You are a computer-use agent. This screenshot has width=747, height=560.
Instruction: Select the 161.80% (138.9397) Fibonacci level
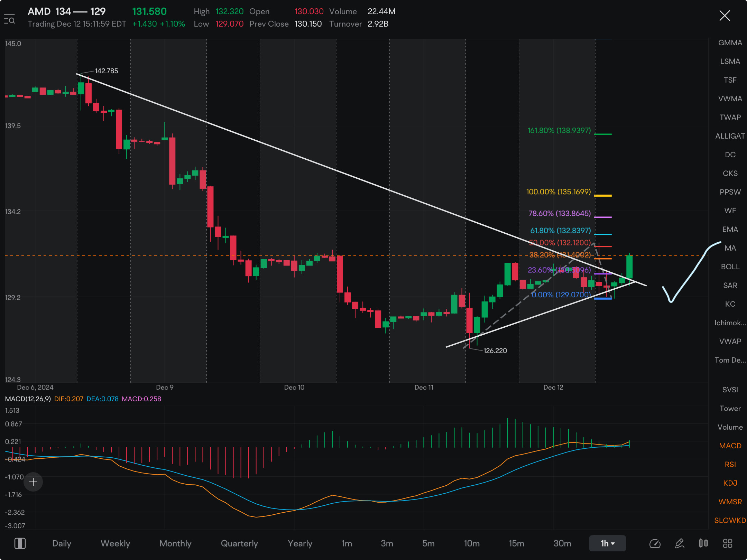click(x=559, y=131)
